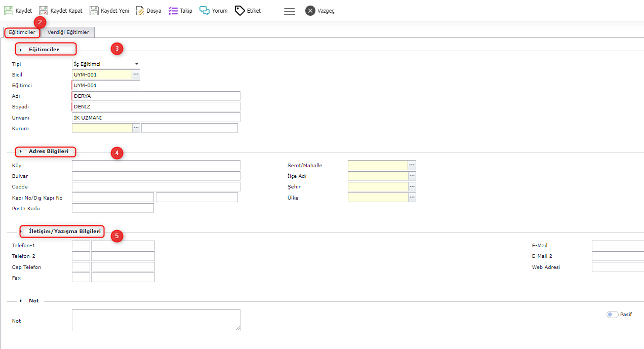Viewport: 644px width, 349px height.
Task: Click the Kaydet Kapat icon
Action: [x=44, y=11]
